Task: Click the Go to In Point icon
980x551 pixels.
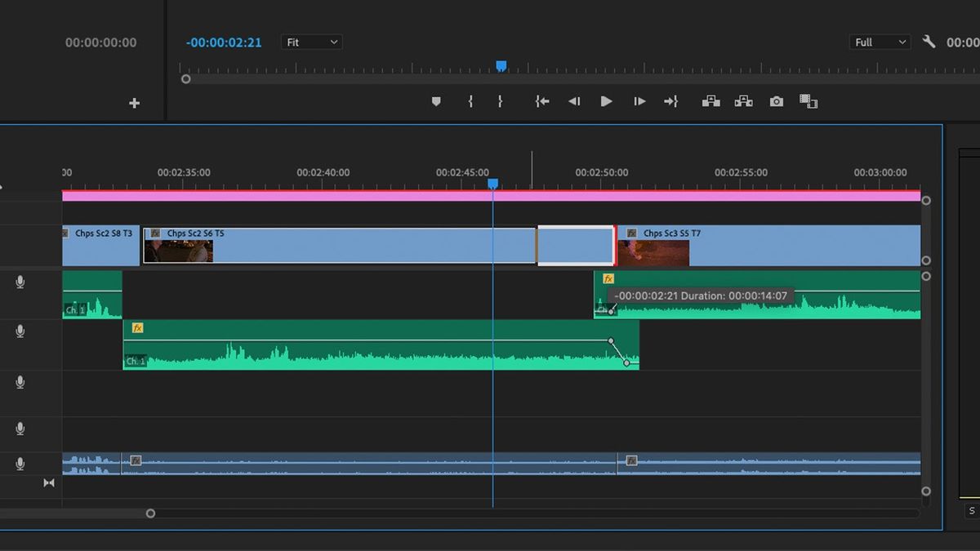Action: pyautogui.click(x=541, y=101)
